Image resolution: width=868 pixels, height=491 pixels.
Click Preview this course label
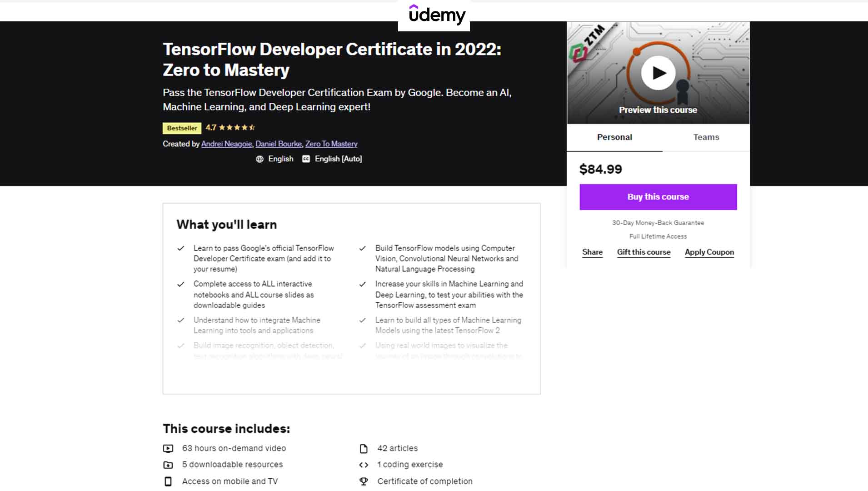pos(658,110)
